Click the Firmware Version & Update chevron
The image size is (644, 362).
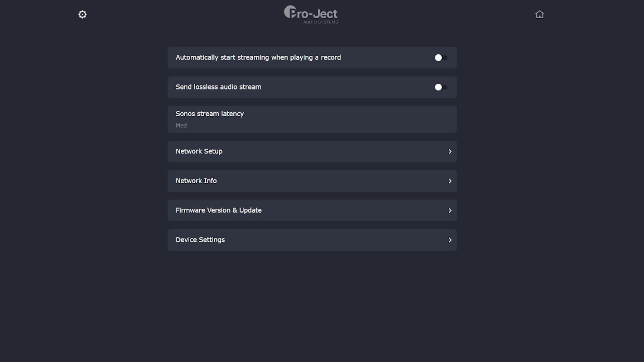click(x=450, y=210)
